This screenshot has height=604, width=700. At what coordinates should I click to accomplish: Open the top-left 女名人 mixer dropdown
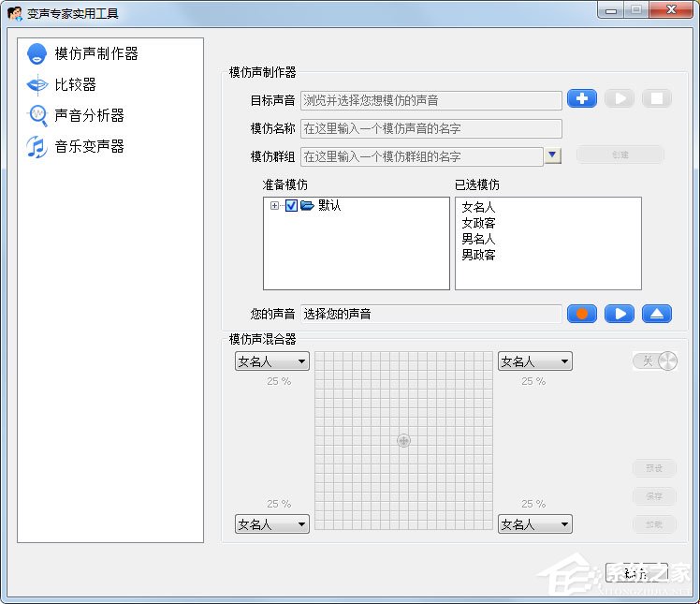pyautogui.click(x=272, y=361)
